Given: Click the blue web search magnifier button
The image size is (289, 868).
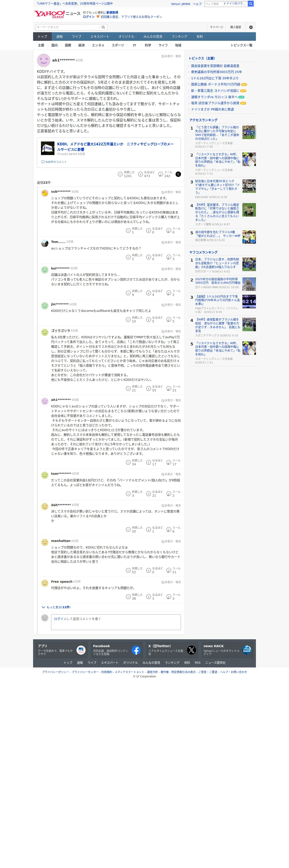Looking at the screenshot, I should tap(251, 4).
